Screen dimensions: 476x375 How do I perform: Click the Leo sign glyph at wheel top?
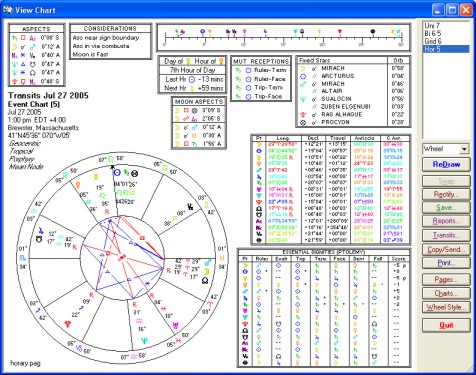pyautogui.click(x=111, y=159)
